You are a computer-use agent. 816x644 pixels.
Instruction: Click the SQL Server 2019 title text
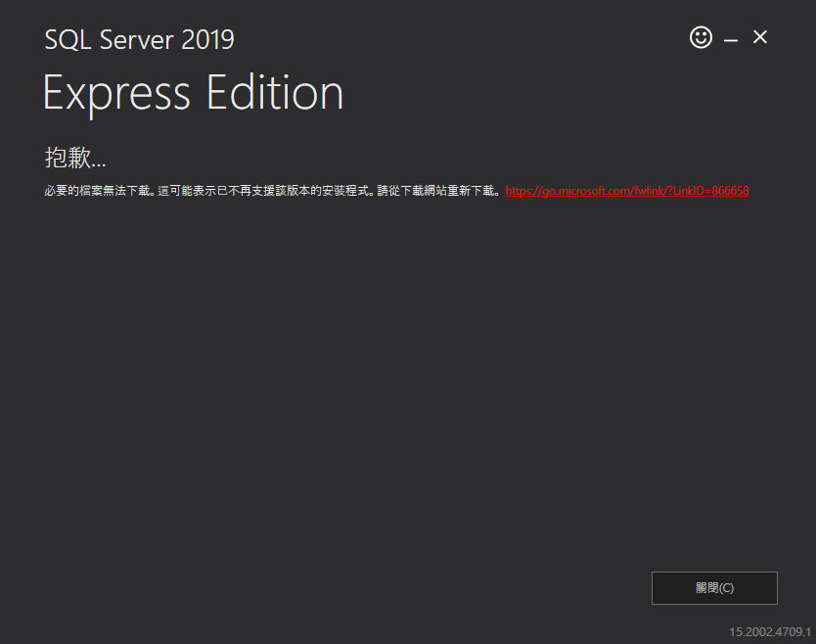point(140,39)
